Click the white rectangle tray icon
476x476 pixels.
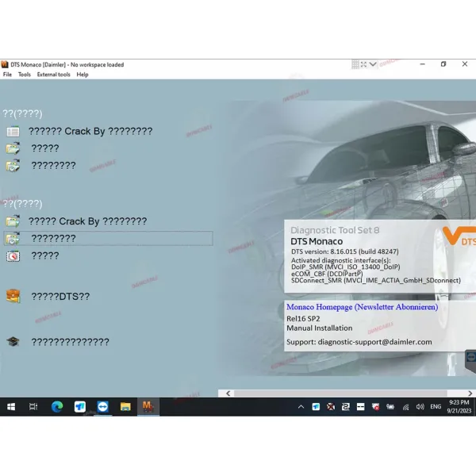(x=360, y=407)
